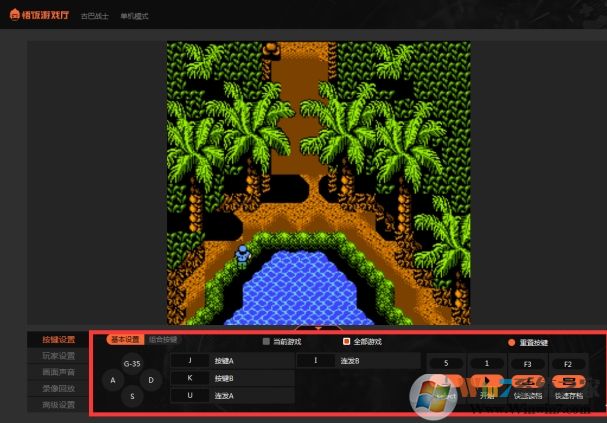607x423 pixels.
Task: Switch to the 组合按键 tab
Action: 163,340
